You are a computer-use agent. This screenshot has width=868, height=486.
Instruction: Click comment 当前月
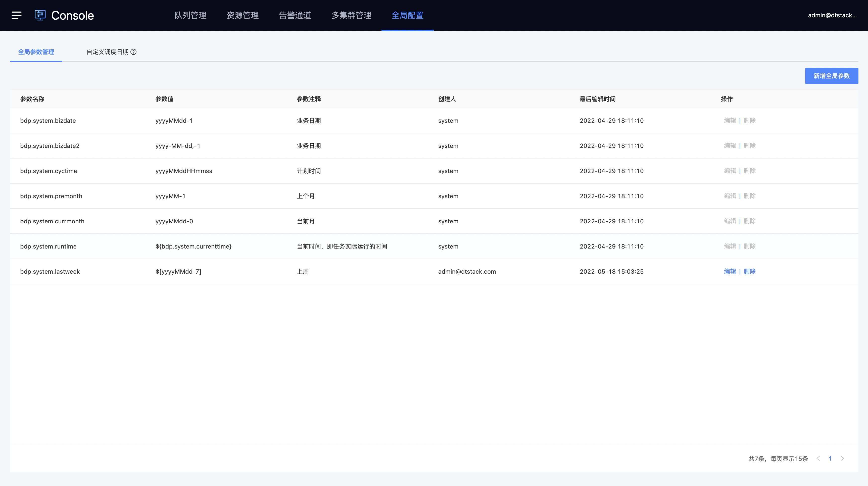pyautogui.click(x=306, y=221)
